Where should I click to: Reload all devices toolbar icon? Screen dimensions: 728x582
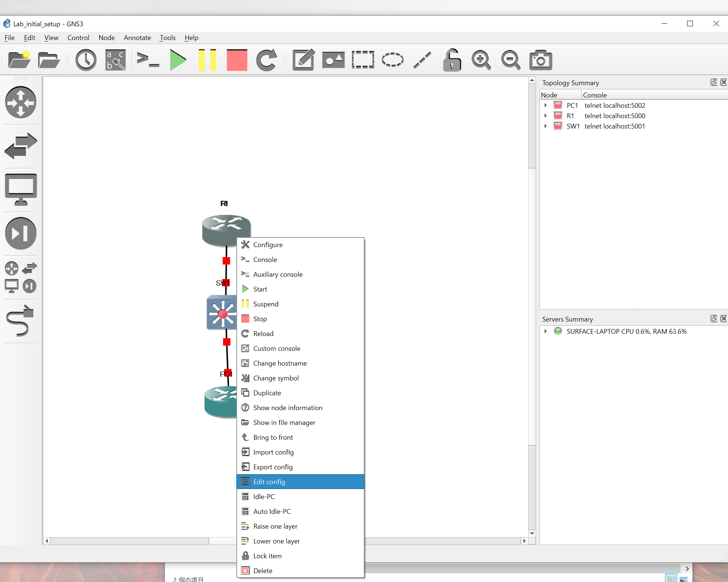pyautogui.click(x=266, y=60)
